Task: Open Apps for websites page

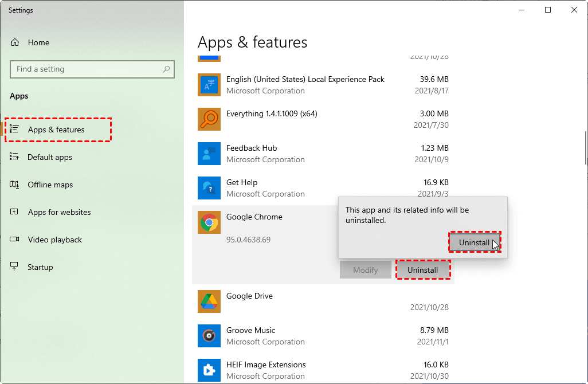Action: (59, 212)
